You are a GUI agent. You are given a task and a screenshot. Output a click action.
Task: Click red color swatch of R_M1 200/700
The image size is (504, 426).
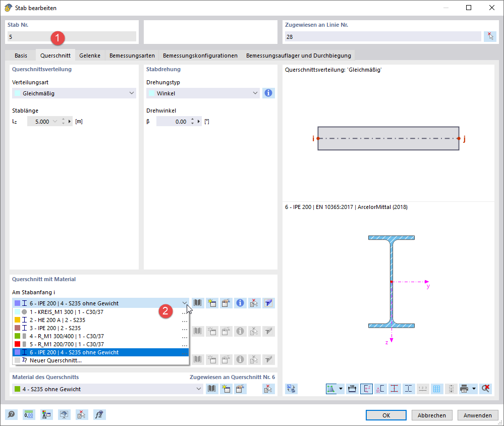17,344
